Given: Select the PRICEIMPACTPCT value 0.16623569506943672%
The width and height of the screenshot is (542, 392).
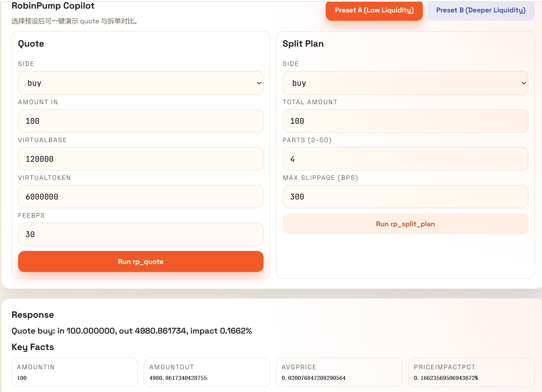Looking at the screenshot, I should pyautogui.click(x=446, y=378).
